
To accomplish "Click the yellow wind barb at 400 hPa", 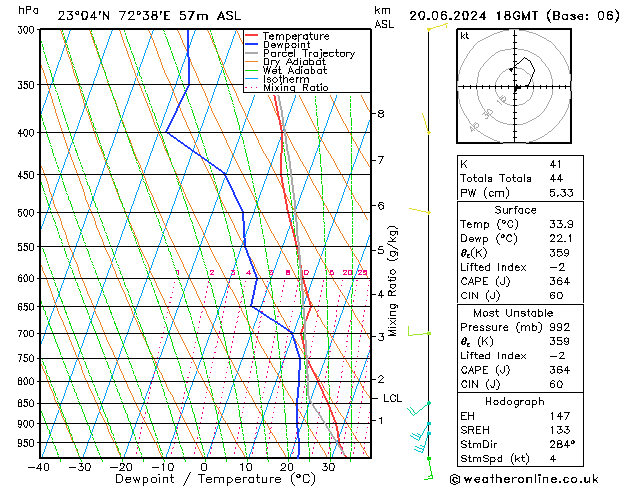I will pos(426,124).
